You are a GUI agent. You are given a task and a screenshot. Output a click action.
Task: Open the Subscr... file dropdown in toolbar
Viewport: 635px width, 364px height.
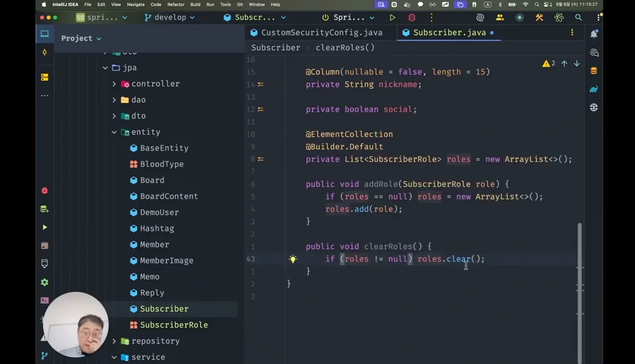click(255, 17)
